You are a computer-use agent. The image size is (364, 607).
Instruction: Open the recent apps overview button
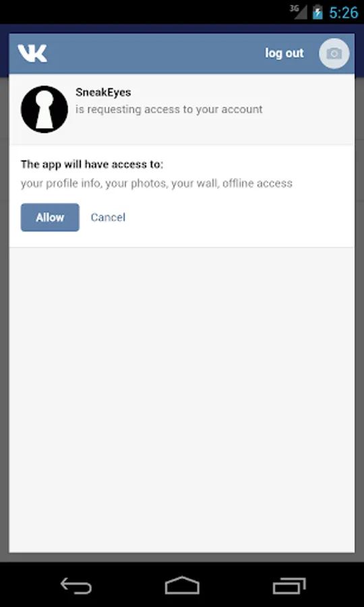coord(289,585)
